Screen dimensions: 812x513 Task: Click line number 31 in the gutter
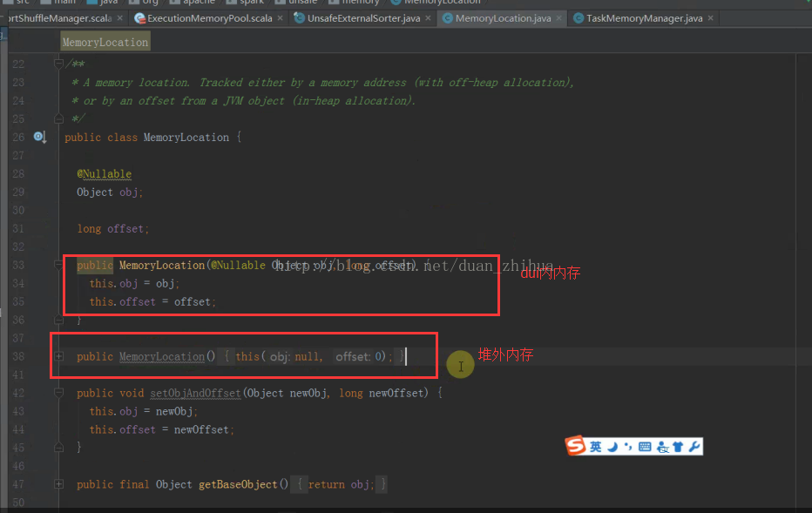coord(18,229)
